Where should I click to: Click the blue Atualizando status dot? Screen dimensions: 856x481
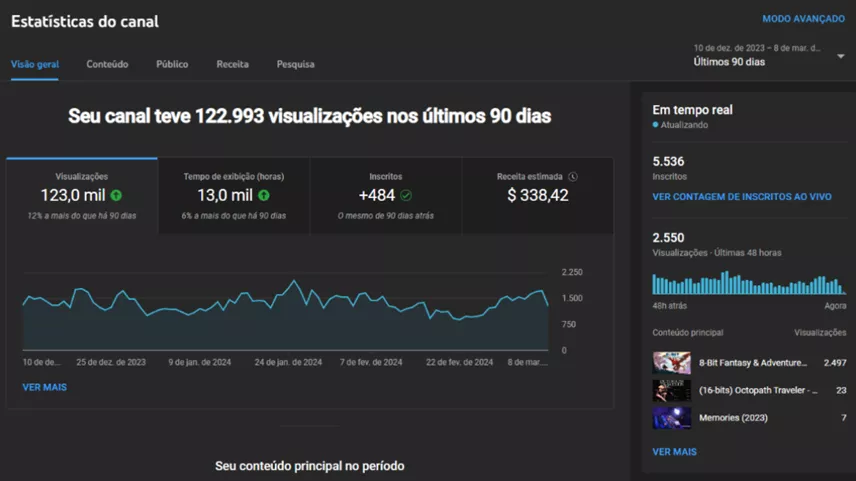(x=655, y=125)
